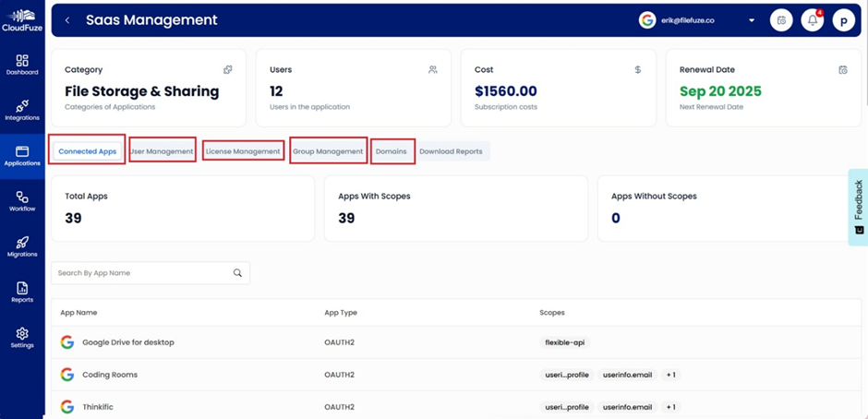Click the Total Apps card
Image resolution: width=868 pixels, height=419 pixels.
pos(183,209)
